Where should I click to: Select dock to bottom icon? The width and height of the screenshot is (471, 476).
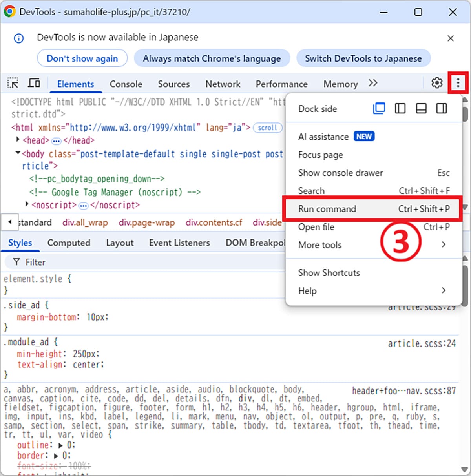pyautogui.click(x=421, y=108)
